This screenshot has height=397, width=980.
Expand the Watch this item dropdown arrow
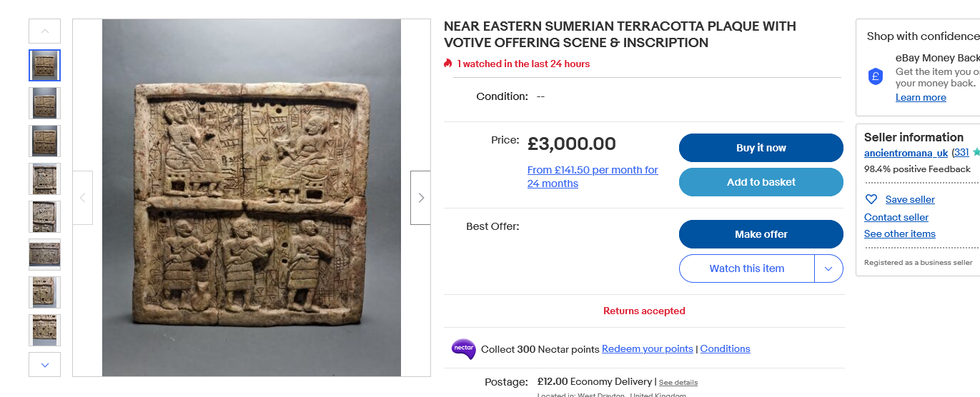point(828,268)
